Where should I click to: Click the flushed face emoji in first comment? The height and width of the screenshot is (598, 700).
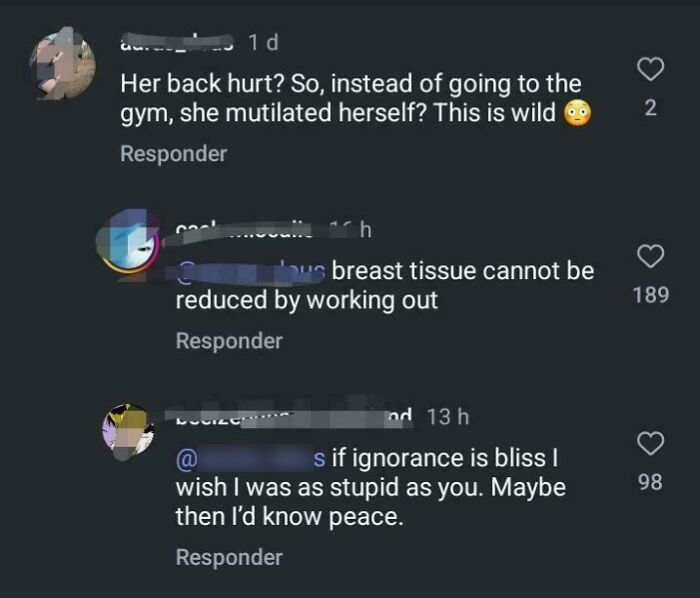click(x=578, y=112)
